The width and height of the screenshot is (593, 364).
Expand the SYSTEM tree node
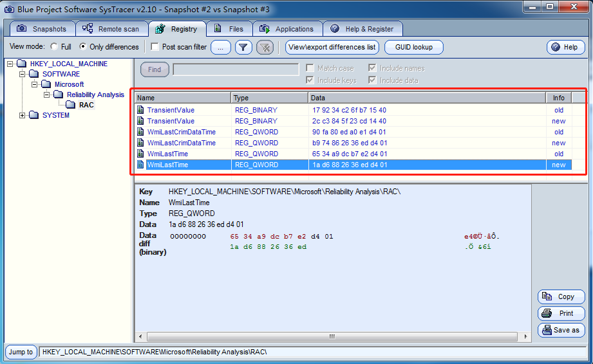tap(23, 115)
